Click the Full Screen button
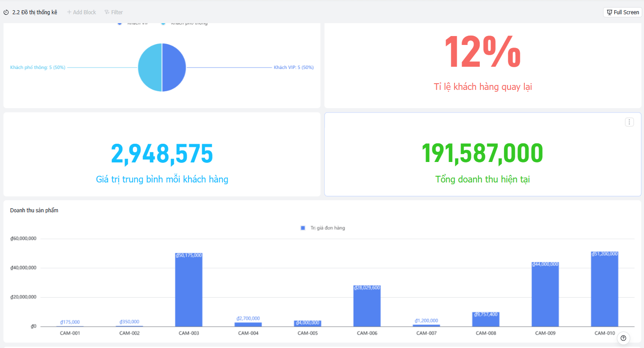Viewport: 644px width, 348px height. [x=623, y=12]
